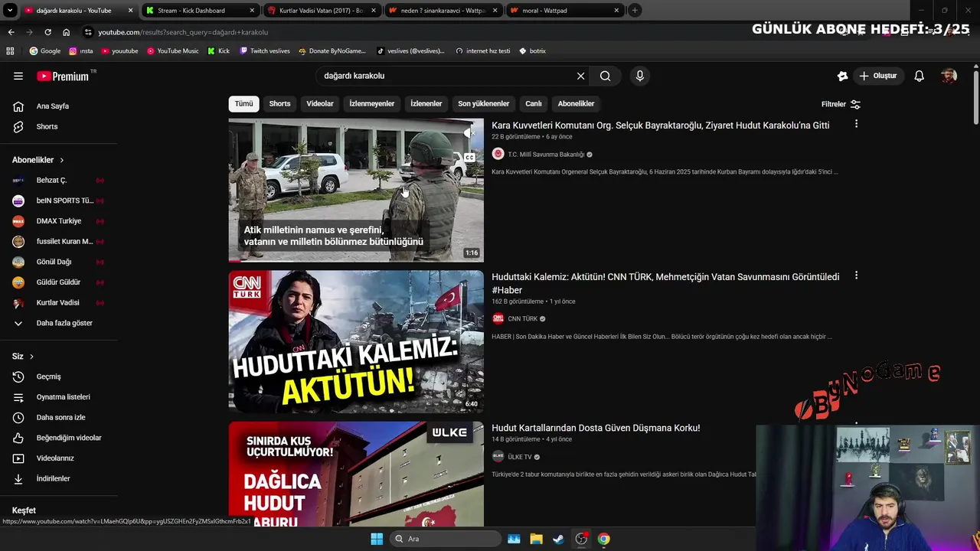Open DMAX Türkiye subscription channel
Viewport: 980px width, 551px height.
(58, 221)
